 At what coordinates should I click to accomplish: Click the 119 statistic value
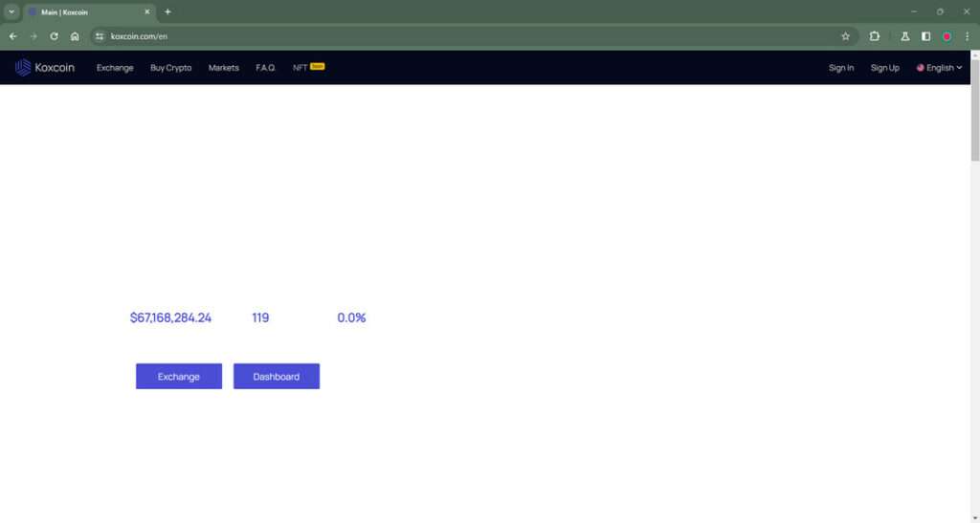[x=260, y=317]
